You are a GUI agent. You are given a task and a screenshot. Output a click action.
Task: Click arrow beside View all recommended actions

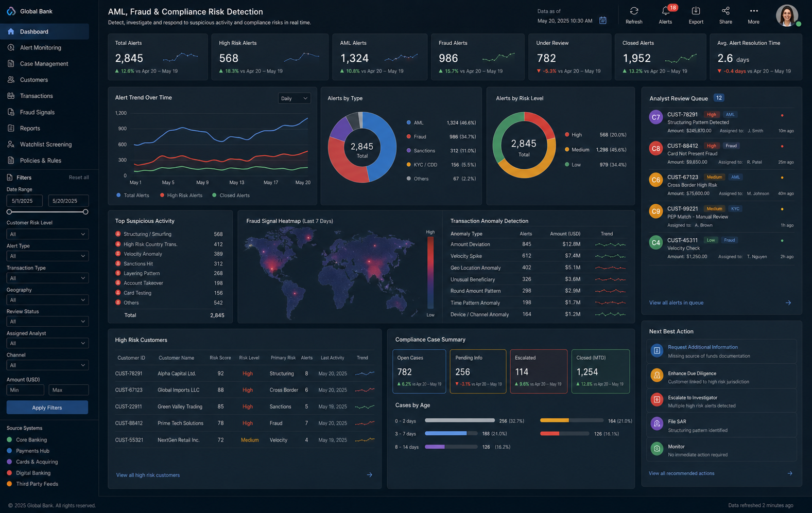coord(789,473)
